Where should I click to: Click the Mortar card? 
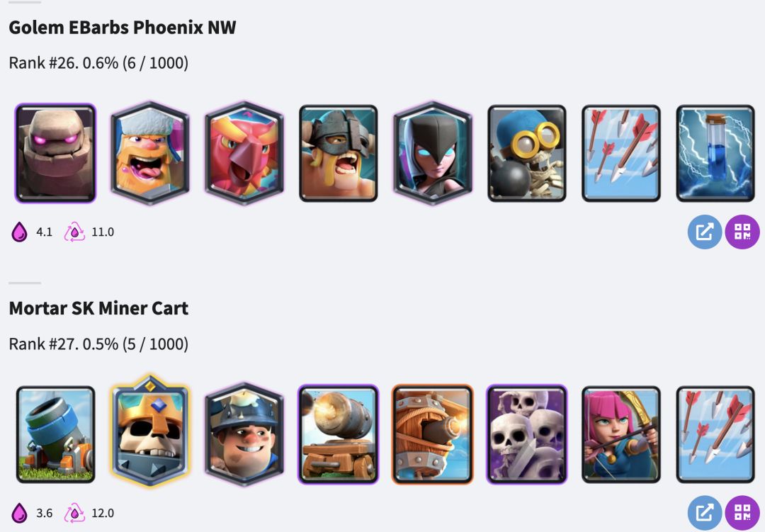(x=56, y=434)
